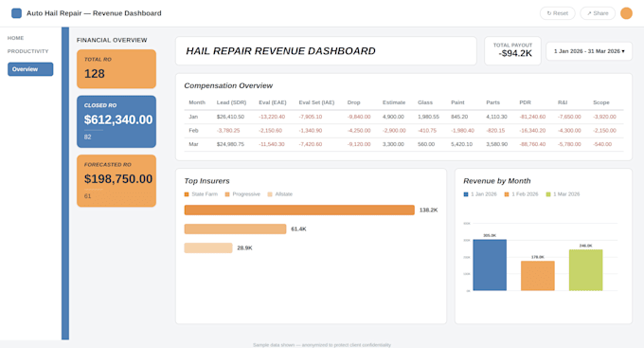Click the Share button

pos(598,13)
